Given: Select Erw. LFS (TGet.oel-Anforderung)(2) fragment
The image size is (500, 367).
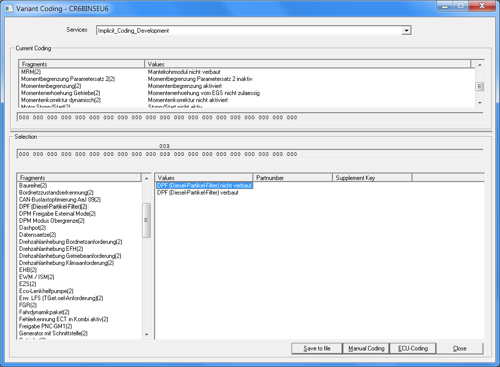Looking at the screenshot, I should 61,298.
